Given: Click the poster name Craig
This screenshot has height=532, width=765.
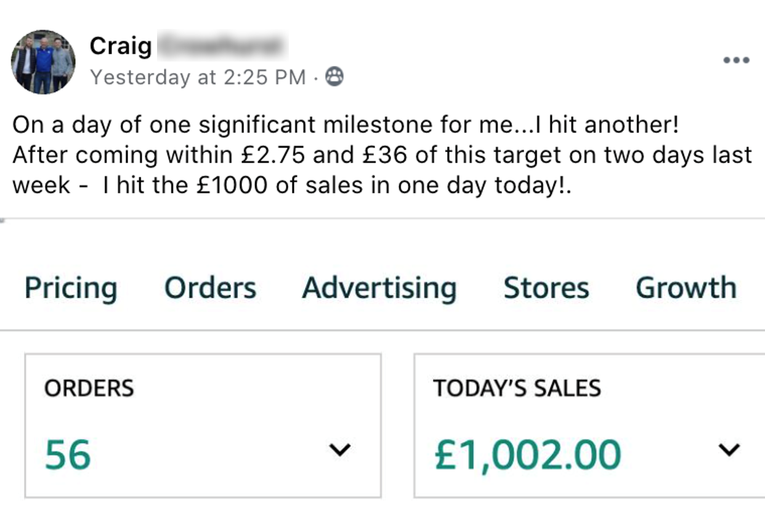Looking at the screenshot, I should [121, 46].
